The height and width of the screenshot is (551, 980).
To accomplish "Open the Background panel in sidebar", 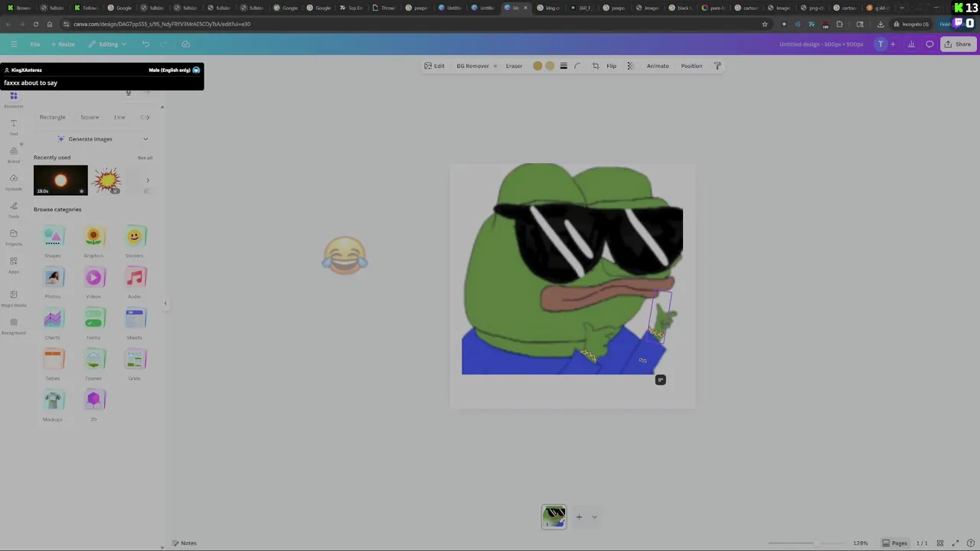I will click(14, 326).
